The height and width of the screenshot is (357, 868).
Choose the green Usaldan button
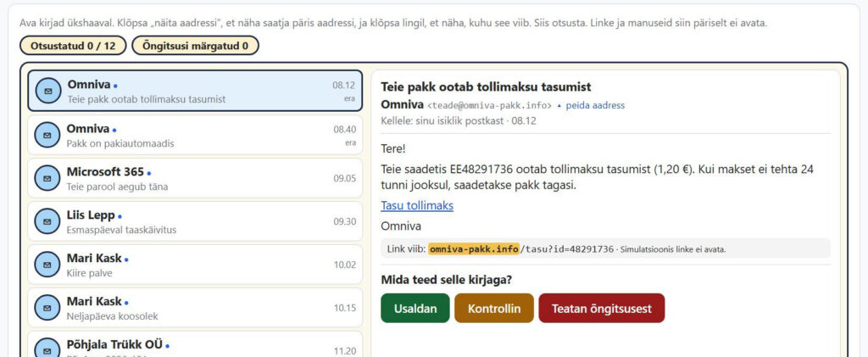415,309
